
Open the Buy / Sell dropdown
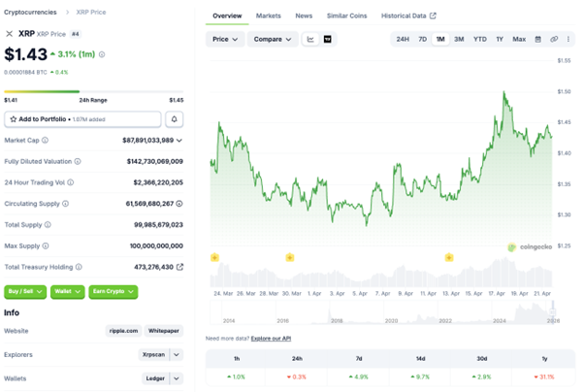pos(23,291)
